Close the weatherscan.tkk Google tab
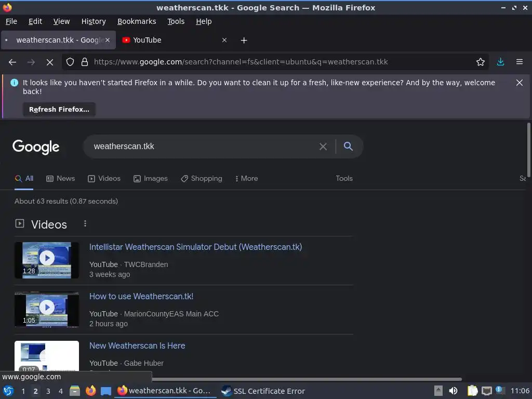 click(108, 40)
